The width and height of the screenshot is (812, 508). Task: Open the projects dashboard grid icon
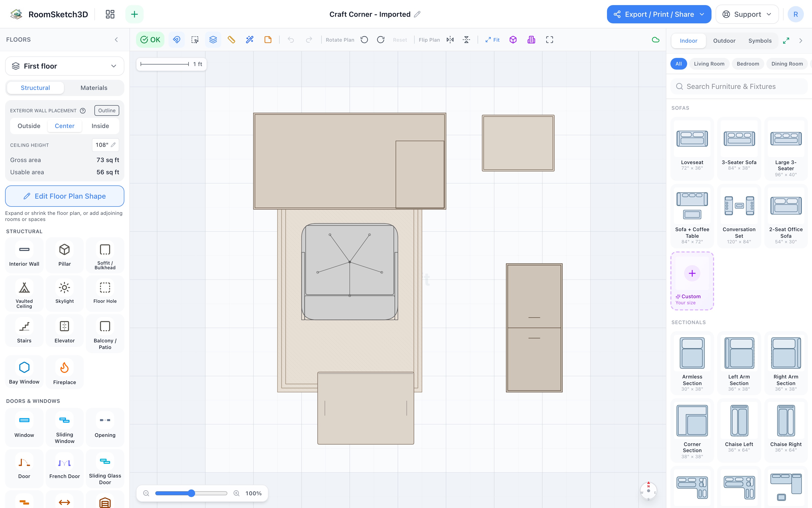(x=110, y=14)
